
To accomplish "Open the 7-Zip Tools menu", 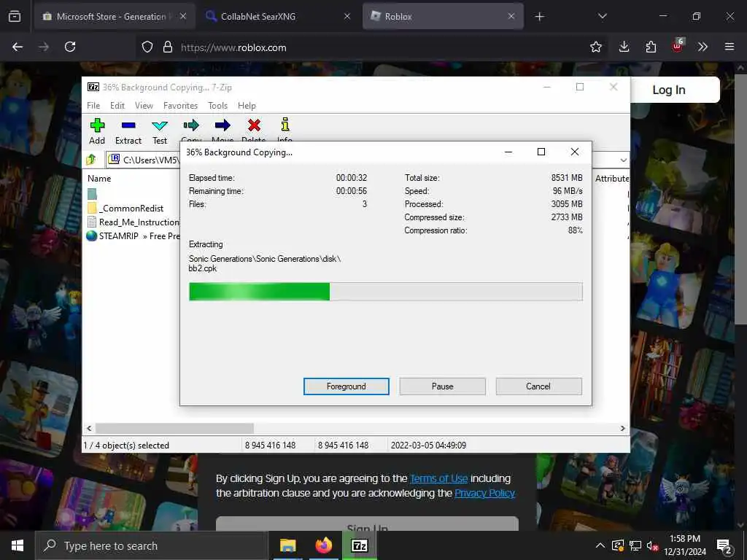I will tap(217, 106).
